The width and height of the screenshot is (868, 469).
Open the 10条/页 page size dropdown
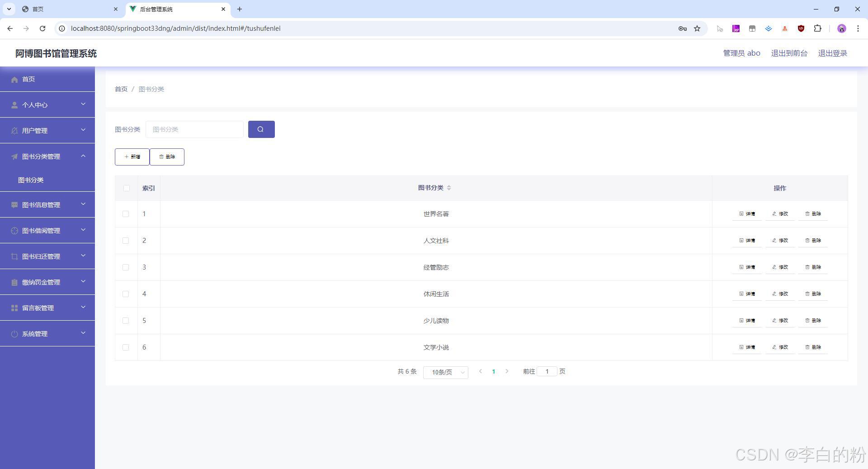pos(445,372)
